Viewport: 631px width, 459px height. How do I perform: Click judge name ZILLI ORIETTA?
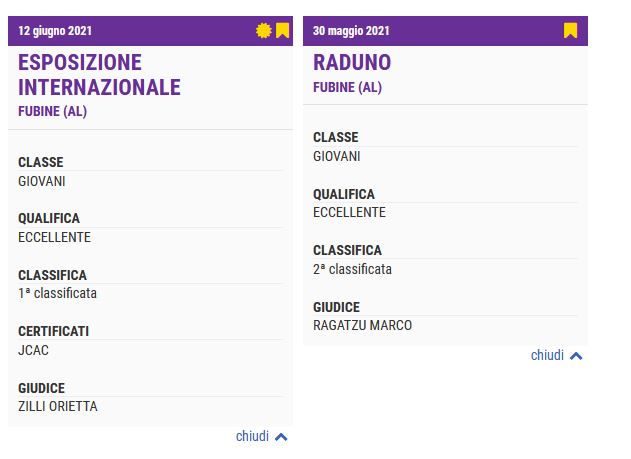[58, 406]
